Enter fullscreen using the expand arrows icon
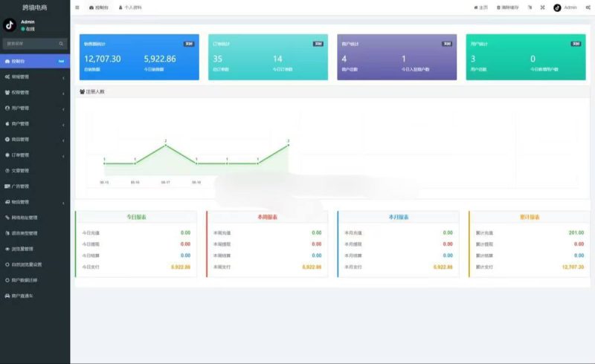Screen dimensions: 595x364 (x=543, y=7)
